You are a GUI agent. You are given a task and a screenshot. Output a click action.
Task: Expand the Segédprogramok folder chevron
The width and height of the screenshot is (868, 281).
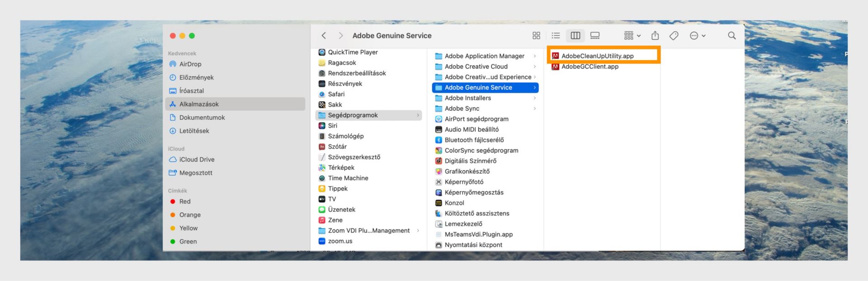(418, 115)
